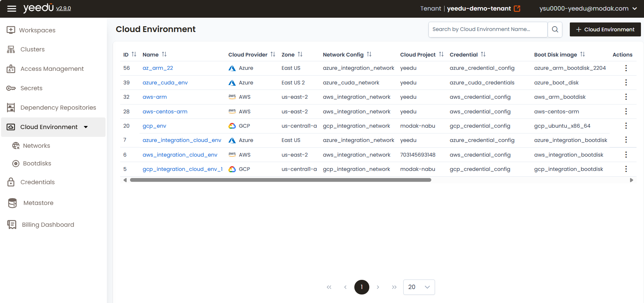Open the aws-centos-arm environment link
The image size is (644, 303).
pyautogui.click(x=165, y=112)
